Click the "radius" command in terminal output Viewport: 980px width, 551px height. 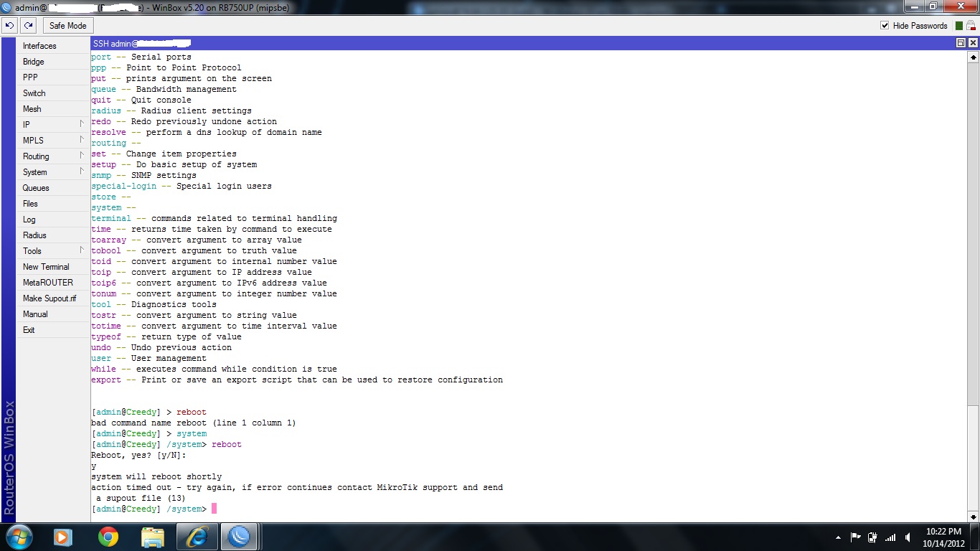click(x=106, y=110)
